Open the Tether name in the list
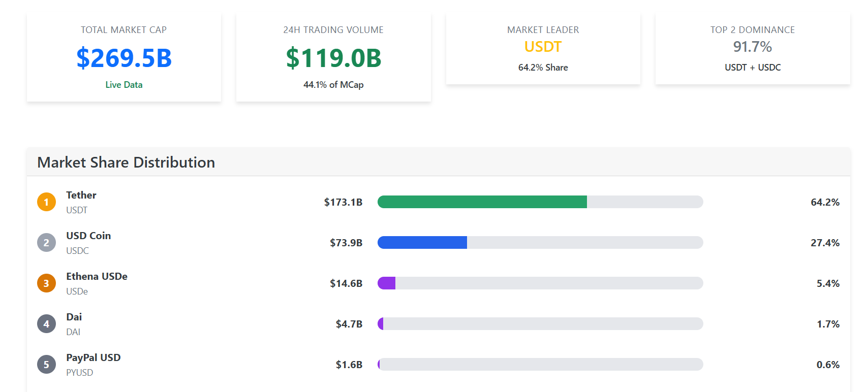The height and width of the screenshot is (392, 868). click(x=81, y=195)
